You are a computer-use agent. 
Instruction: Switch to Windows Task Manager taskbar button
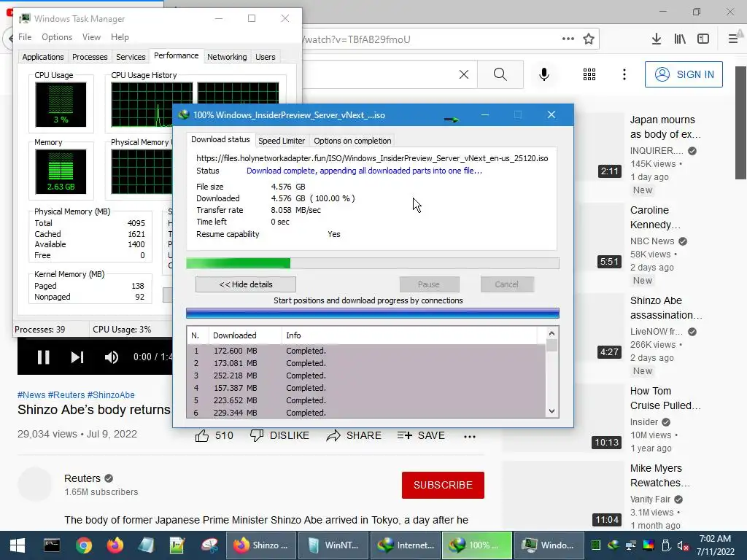click(x=549, y=545)
